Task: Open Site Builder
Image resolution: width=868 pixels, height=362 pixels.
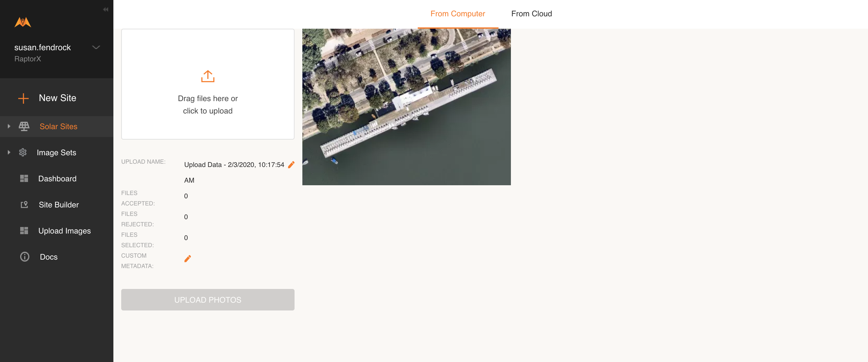Action: point(59,204)
